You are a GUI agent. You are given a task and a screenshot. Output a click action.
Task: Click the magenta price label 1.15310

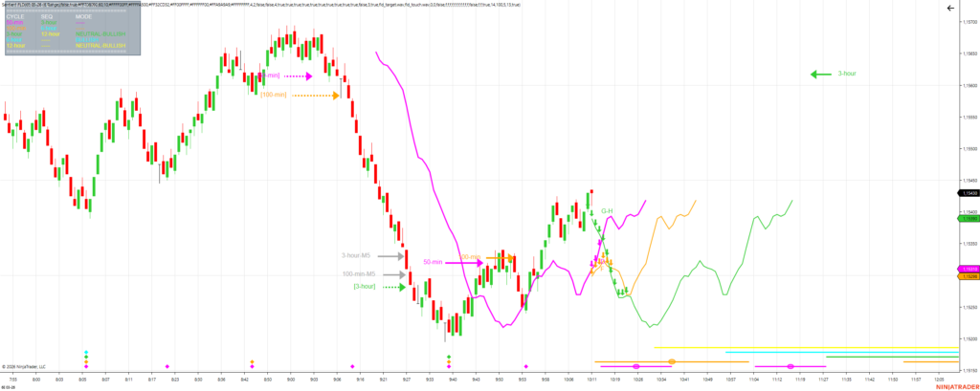969,270
